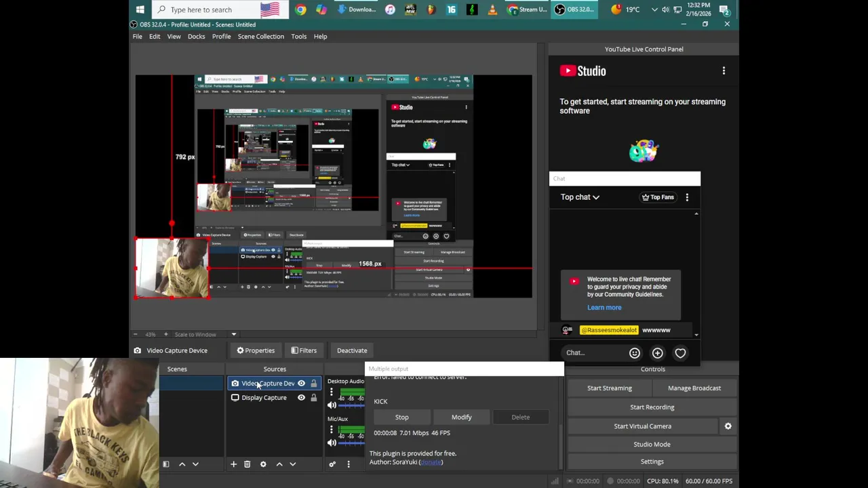
Task: Mute Mic/Aux speaker icon
Action: 332,443
